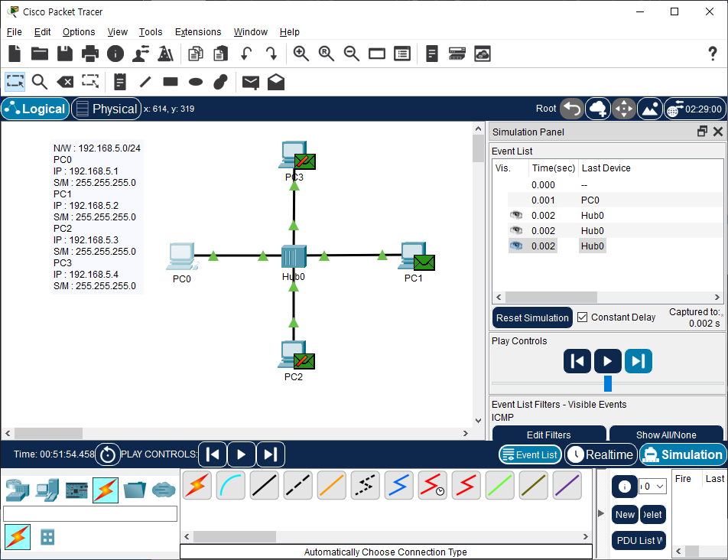Expand PDU list side arrow
Screen dimensions: 728x560
(x=601, y=513)
